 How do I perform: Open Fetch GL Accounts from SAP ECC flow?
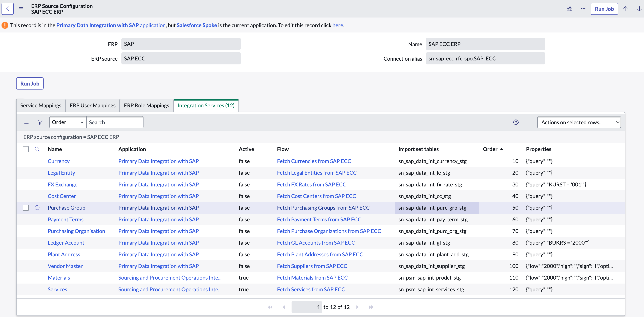[x=316, y=243]
